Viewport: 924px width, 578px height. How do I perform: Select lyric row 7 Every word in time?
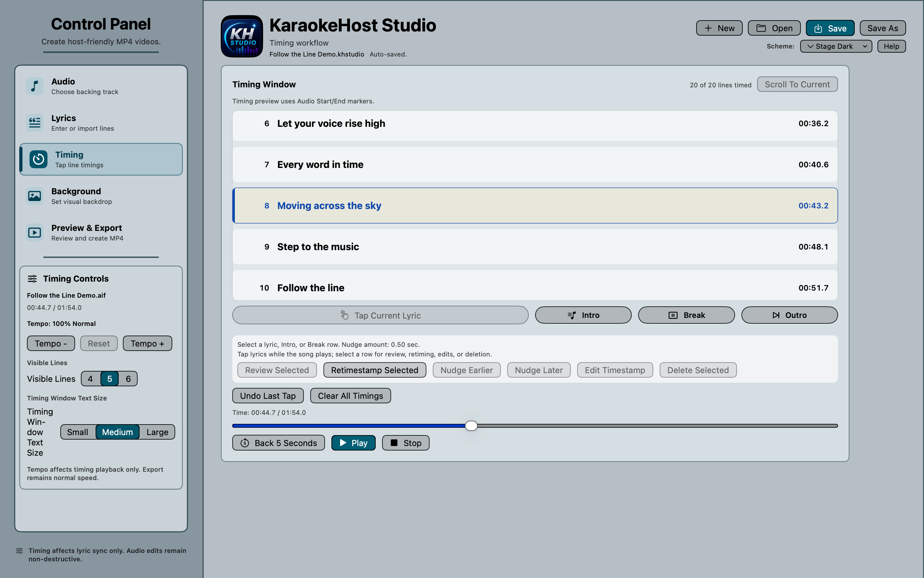click(535, 164)
